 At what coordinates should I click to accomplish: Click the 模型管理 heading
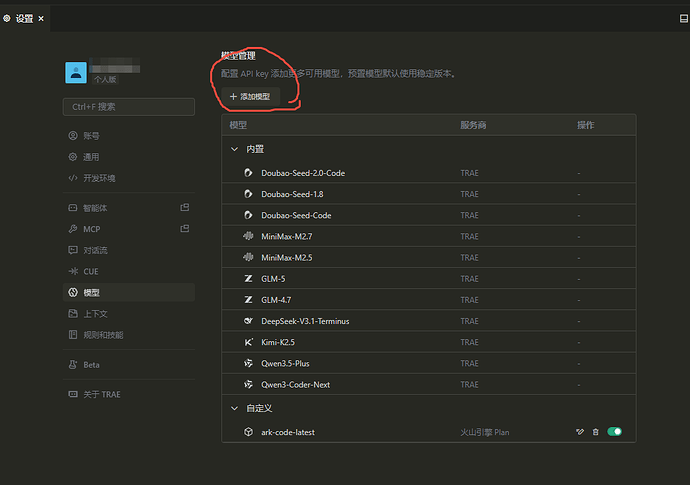click(238, 55)
